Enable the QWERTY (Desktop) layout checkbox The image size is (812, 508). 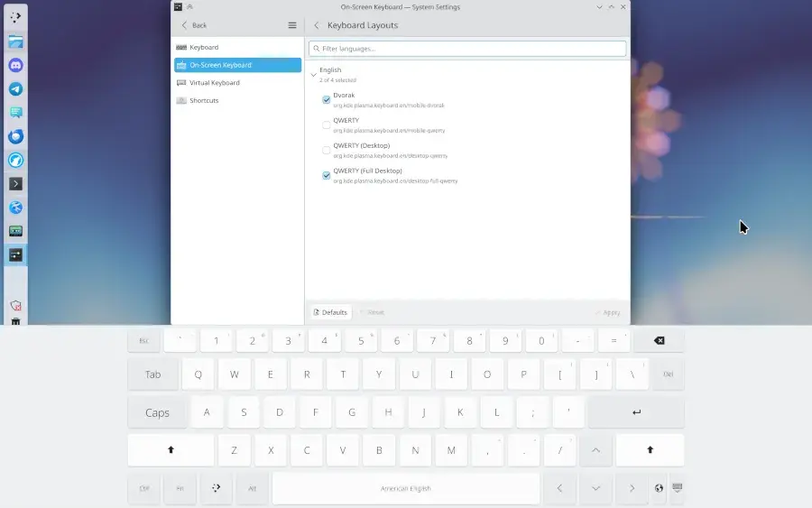pyautogui.click(x=327, y=150)
